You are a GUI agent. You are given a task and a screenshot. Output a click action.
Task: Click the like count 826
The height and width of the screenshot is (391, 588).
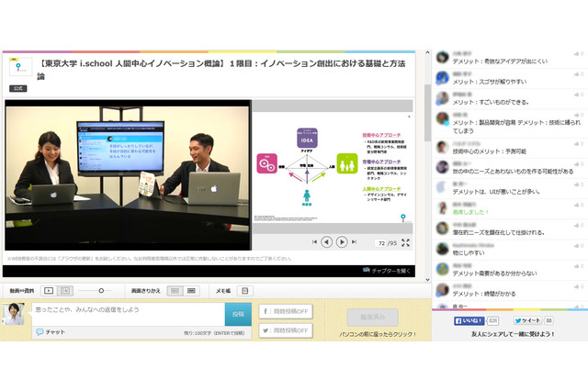(492, 321)
